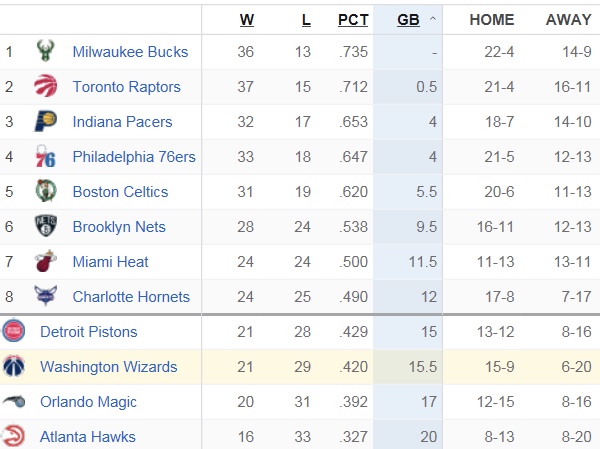Image resolution: width=600 pixels, height=449 pixels.
Task: Click the Boston Celtics shamrock logo
Action: 45,192
